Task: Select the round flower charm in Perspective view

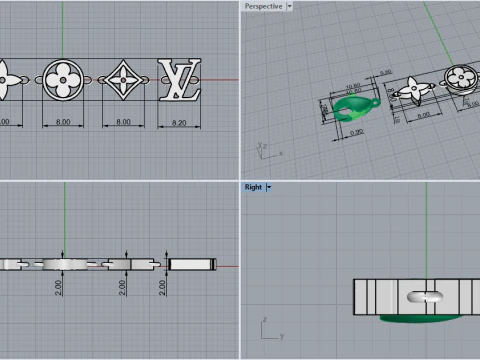Action: coord(462,79)
